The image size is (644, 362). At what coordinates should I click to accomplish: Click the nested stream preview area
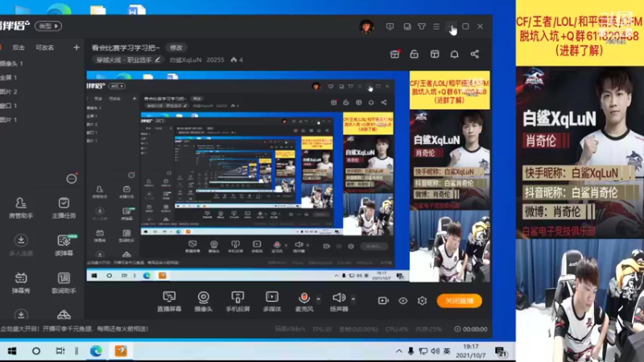(x=288, y=176)
